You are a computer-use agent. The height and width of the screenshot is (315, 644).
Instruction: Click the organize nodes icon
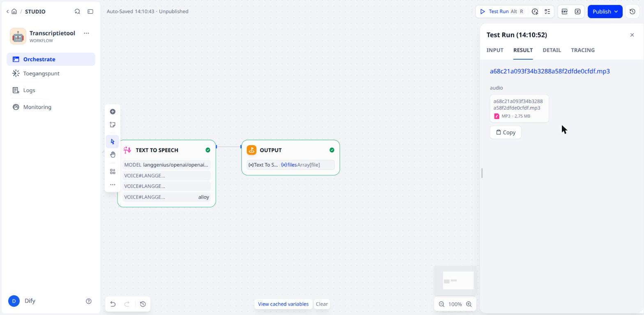[x=113, y=172]
